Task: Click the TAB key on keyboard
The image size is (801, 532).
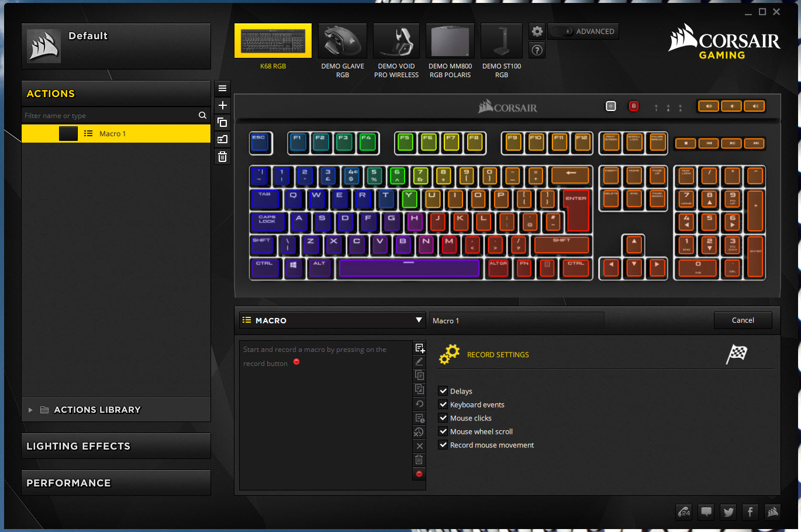Action: (265, 199)
